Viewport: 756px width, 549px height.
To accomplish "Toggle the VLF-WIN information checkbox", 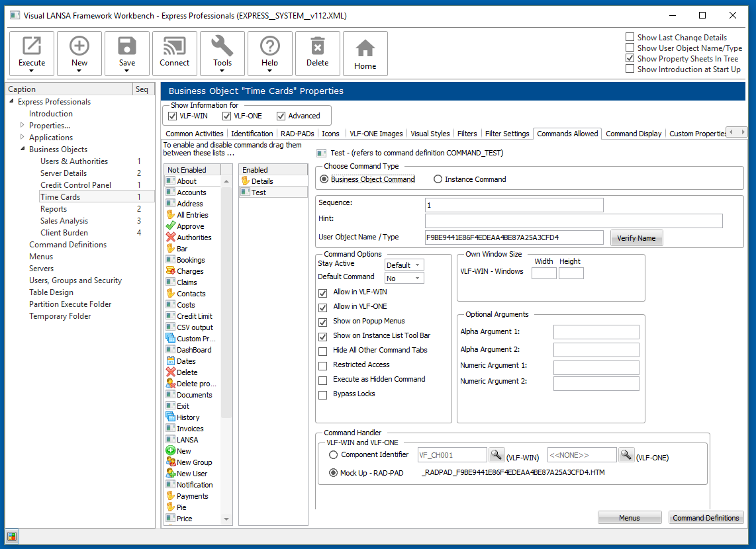I will [172, 116].
